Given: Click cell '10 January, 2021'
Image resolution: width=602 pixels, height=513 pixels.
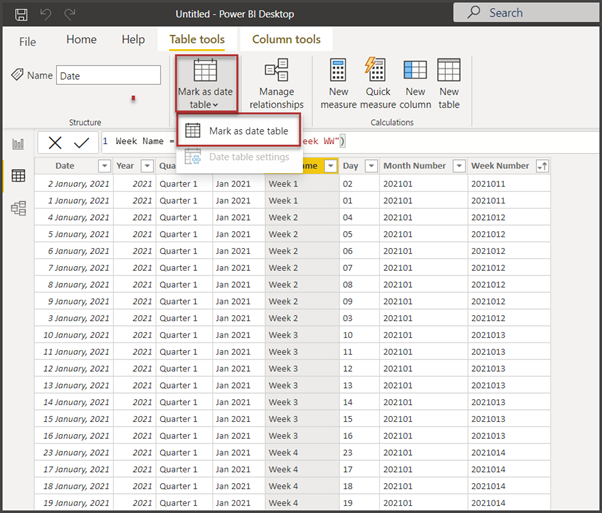Looking at the screenshot, I should coord(74,335).
